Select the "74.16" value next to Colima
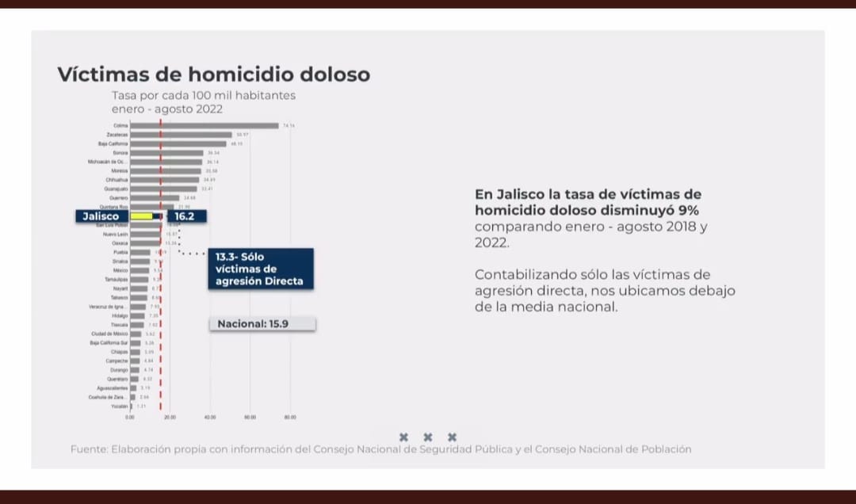 (x=289, y=125)
